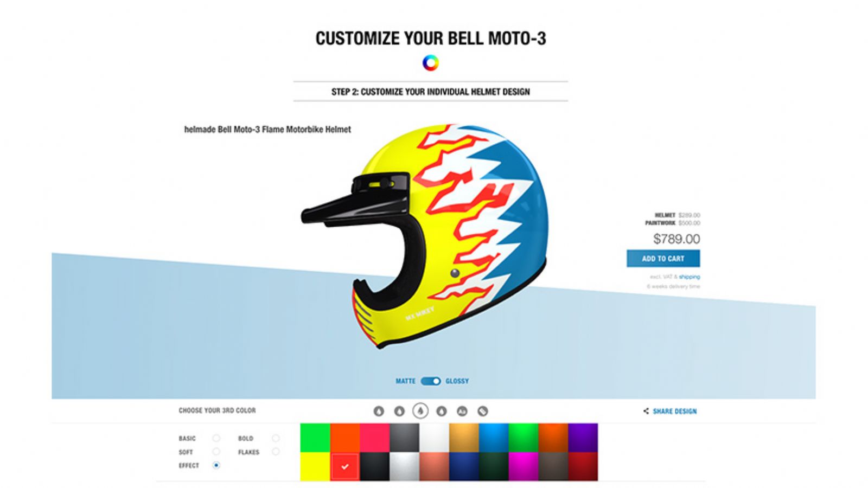Select the fourth color droplet icon
868x488 pixels.
(442, 412)
